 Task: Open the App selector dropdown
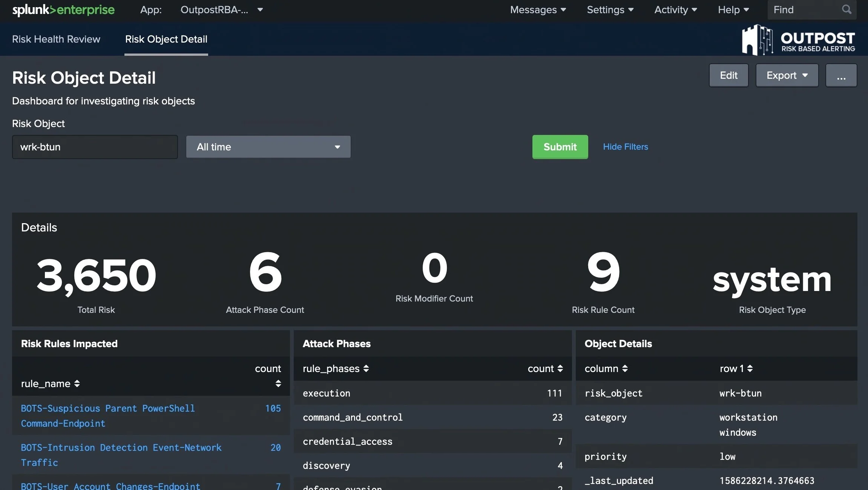pos(222,10)
